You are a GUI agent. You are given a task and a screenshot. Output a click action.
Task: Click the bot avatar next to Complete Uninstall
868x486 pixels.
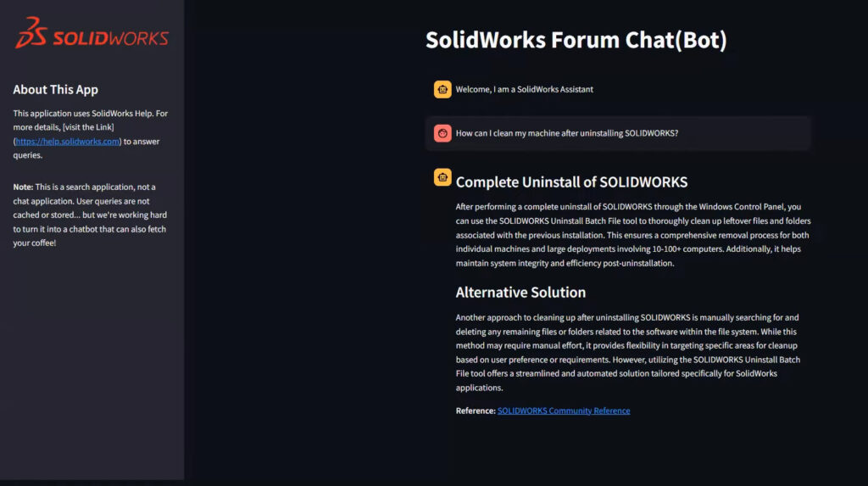pos(442,177)
